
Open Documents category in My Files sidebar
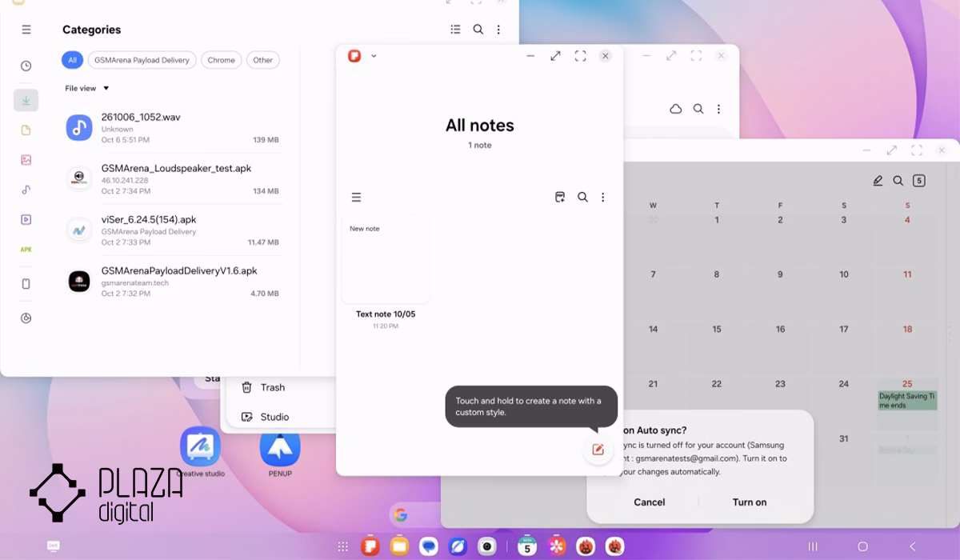coord(26,130)
